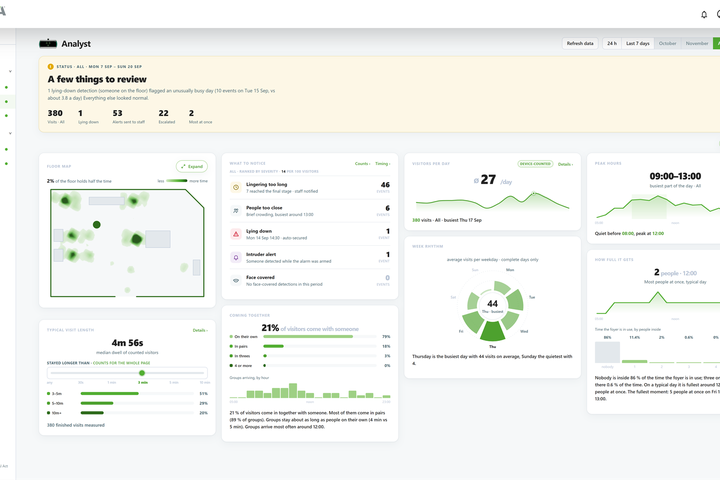This screenshot has height=480, width=720.
Task: Click the 10m+ dwell bar row
Action: (127, 413)
